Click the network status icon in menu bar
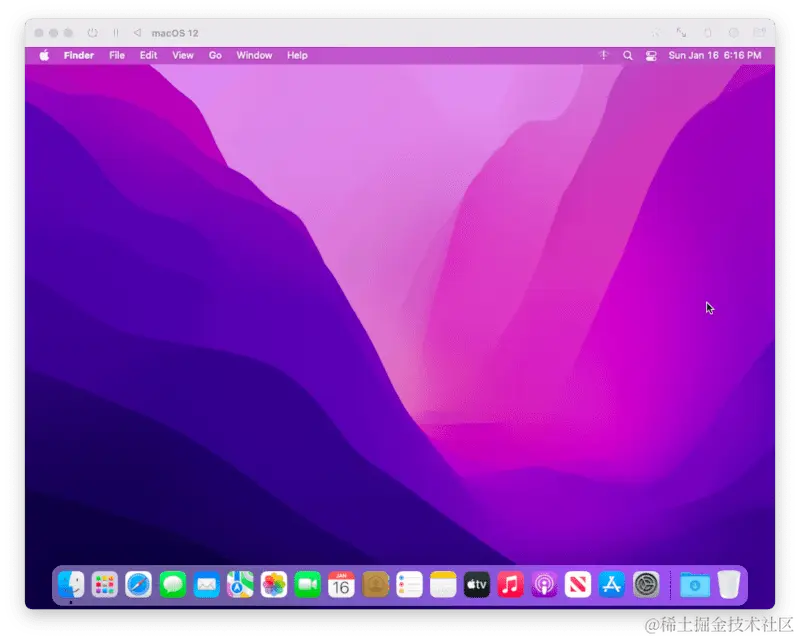This screenshot has width=800, height=640. (x=604, y=56)
